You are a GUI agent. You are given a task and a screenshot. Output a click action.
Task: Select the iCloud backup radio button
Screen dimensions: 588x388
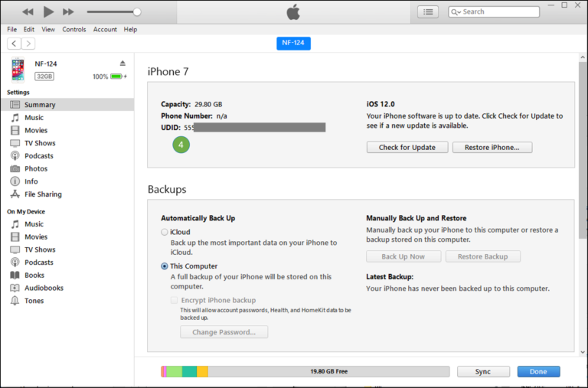[165, 232]
